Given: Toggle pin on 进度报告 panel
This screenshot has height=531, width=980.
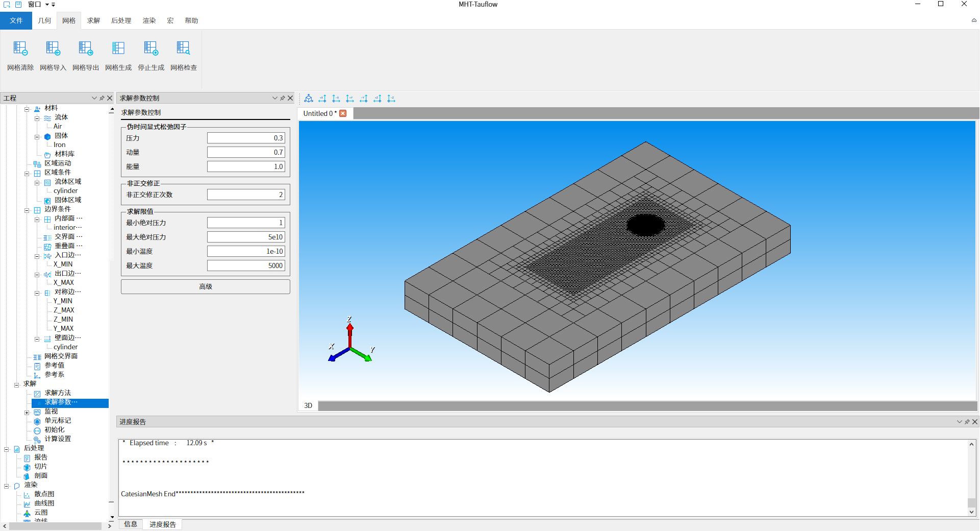Looking at the screenshot, I should (x=967, y=422).
